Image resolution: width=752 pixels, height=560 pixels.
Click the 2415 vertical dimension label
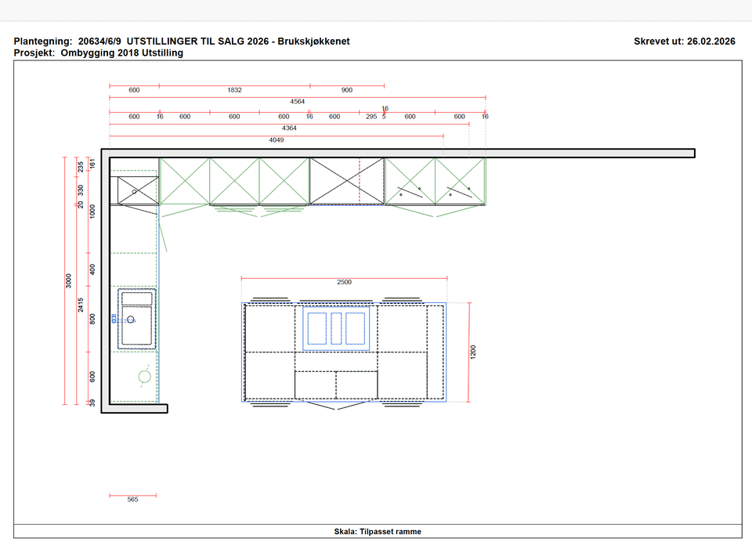(x=81, y=305)
